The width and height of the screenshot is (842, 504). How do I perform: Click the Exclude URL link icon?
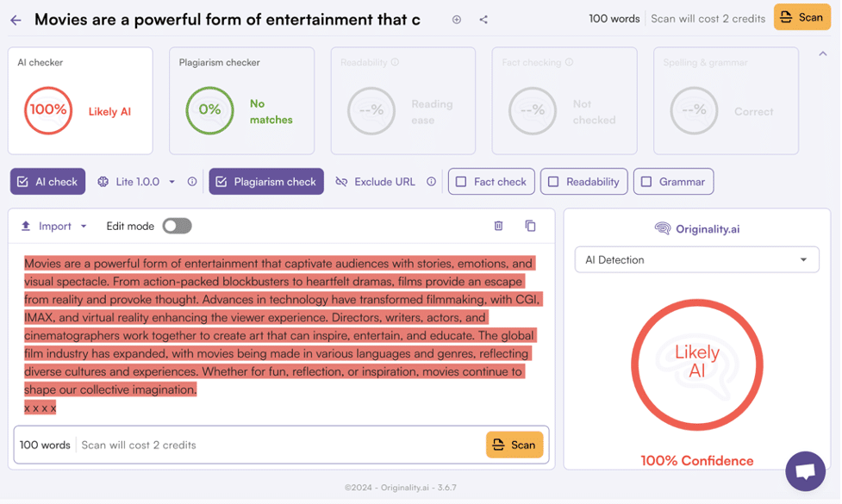click(342, 182)
